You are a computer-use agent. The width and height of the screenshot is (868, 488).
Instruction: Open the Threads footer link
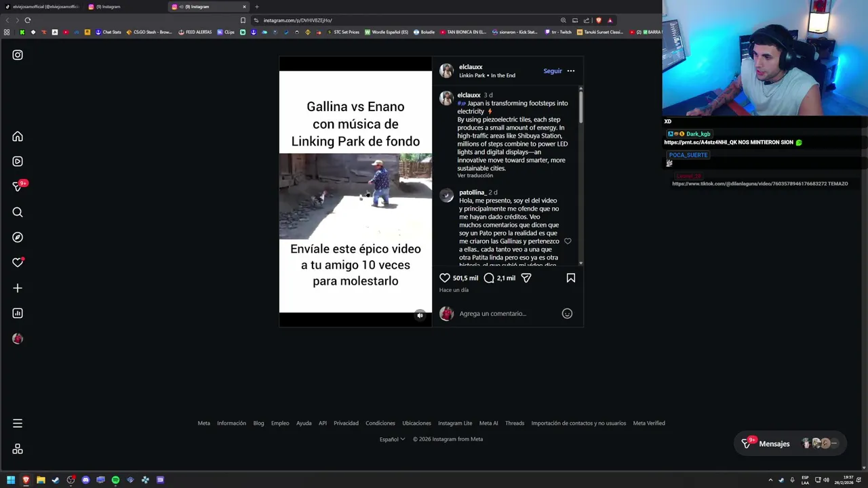pos(515,424)
